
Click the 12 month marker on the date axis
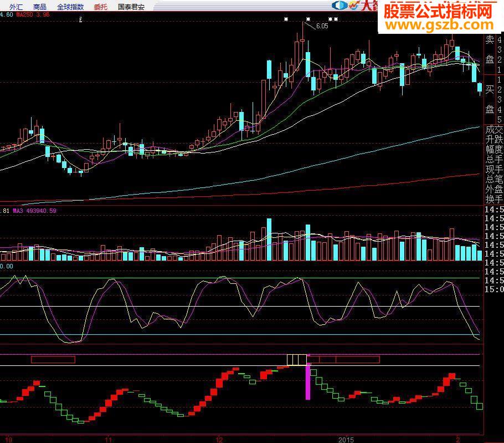click(219, 440)
